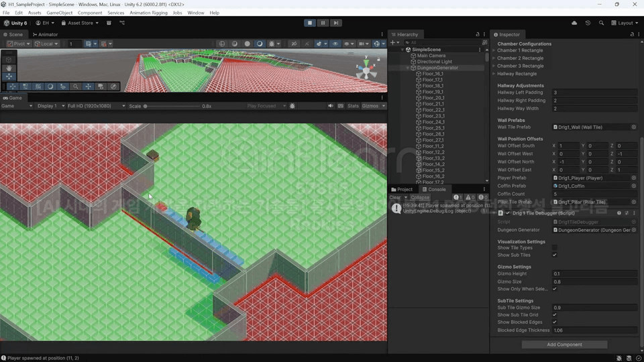The width and height of the screenshot is (644, 362).
Task: Click the object picker beside Wall Tile Prefab
Action: click(x=633, y=127)
